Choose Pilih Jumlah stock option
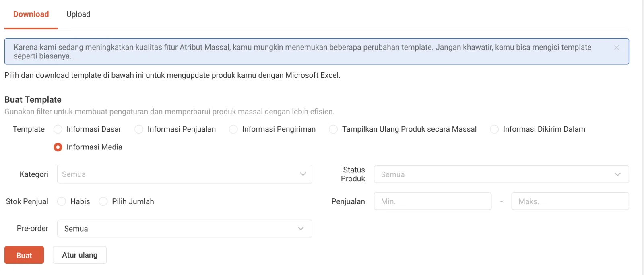This screenshot has width=644, height=275. click(x=103, y=201)
